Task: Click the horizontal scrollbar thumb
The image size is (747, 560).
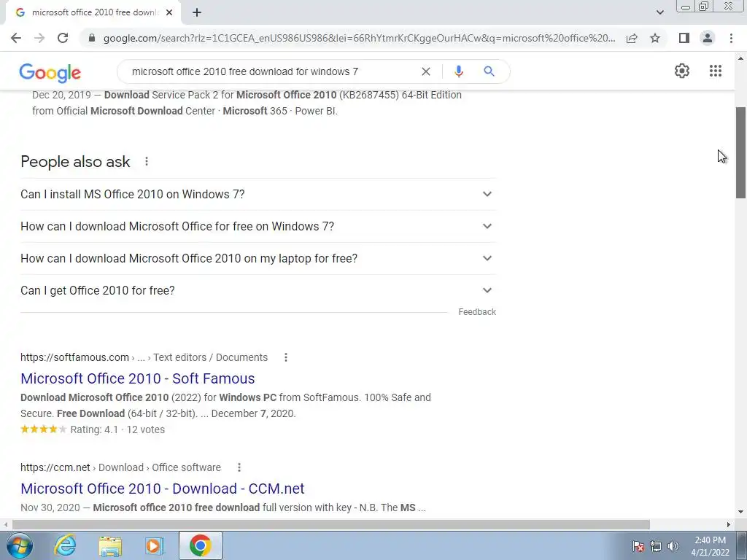Action: [330, 524]
